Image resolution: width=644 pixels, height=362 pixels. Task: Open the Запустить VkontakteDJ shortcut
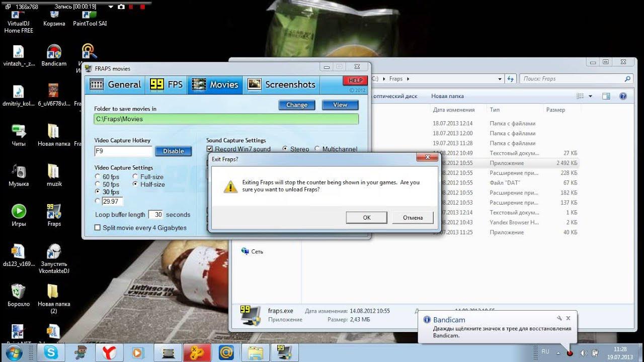54,258
